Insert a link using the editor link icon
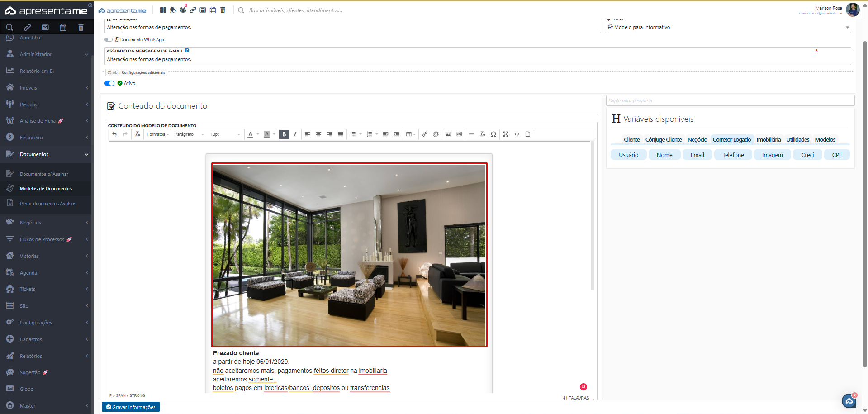The height and width of the screenshot is (414, 868). click(x=425, y=134)
